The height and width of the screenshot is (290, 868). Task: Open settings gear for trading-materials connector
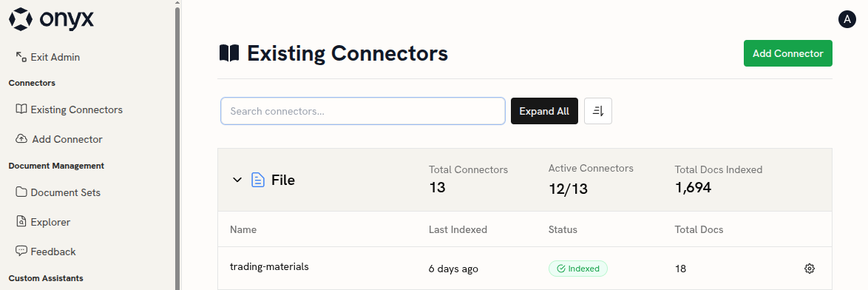(810, 269)
